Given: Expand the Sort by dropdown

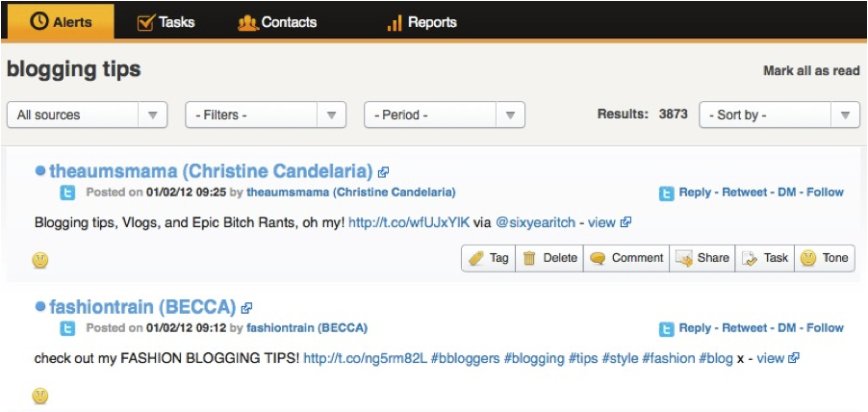Looking at the screenshot, I should [779, 115].
